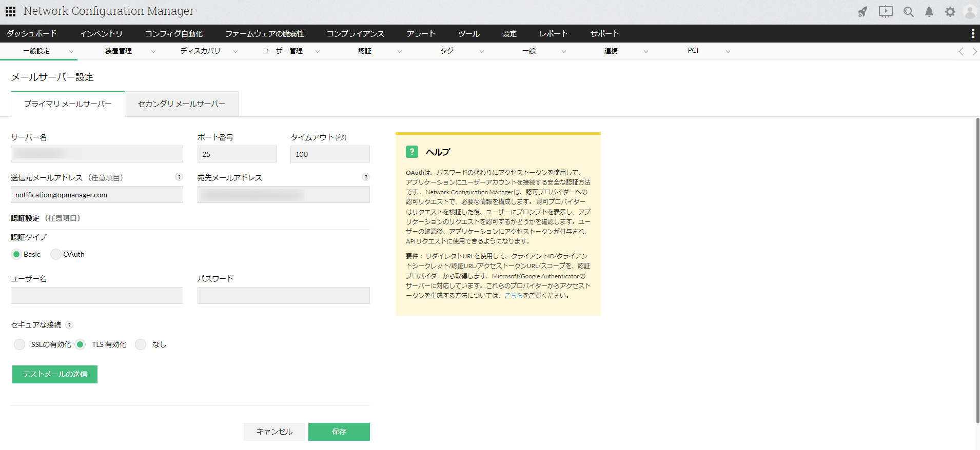
Task: Select the OAuth authentication radio button
Action: coord(55,254)
